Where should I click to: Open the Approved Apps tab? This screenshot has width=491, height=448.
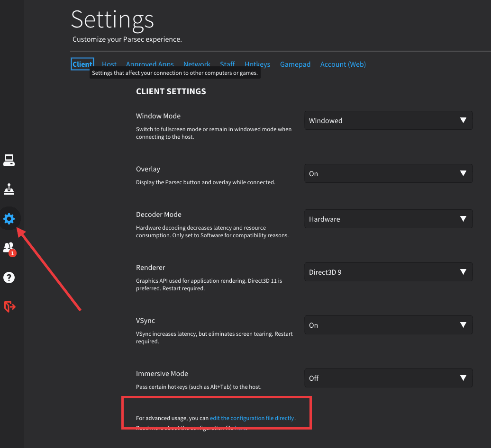click(x=150, y=64)
